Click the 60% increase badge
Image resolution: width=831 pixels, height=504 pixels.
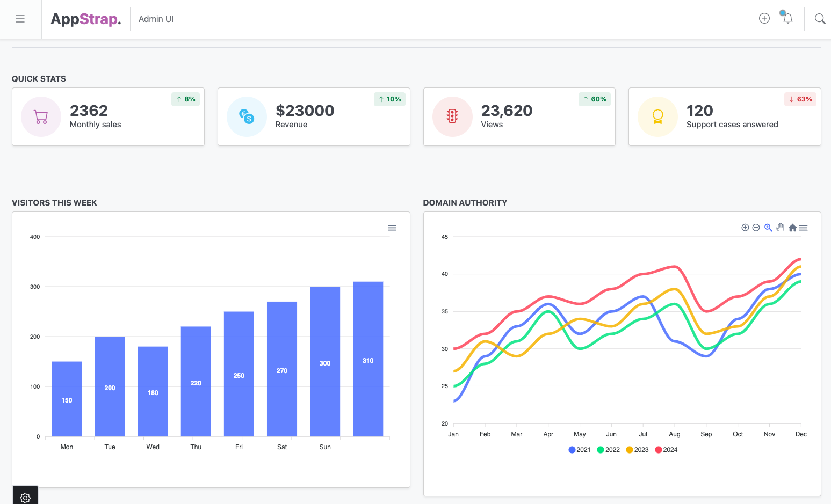pyautogui.click(x=595, y=99)
